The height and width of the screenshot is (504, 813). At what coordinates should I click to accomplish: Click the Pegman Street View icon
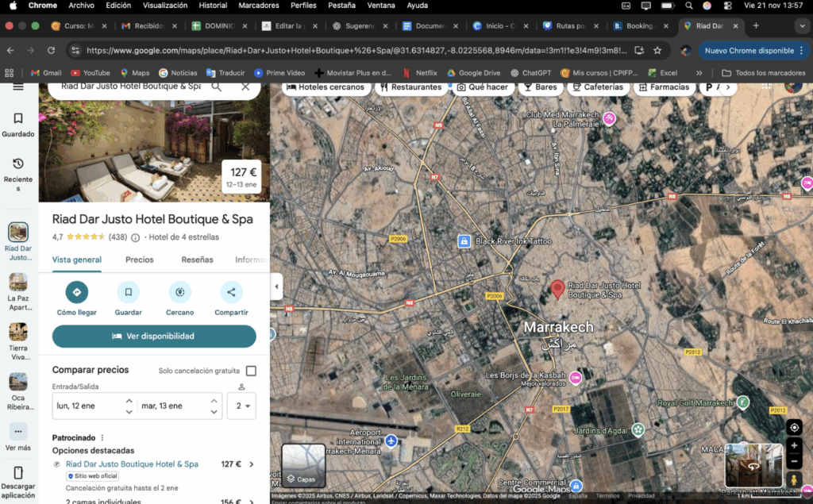coord(794,480)
